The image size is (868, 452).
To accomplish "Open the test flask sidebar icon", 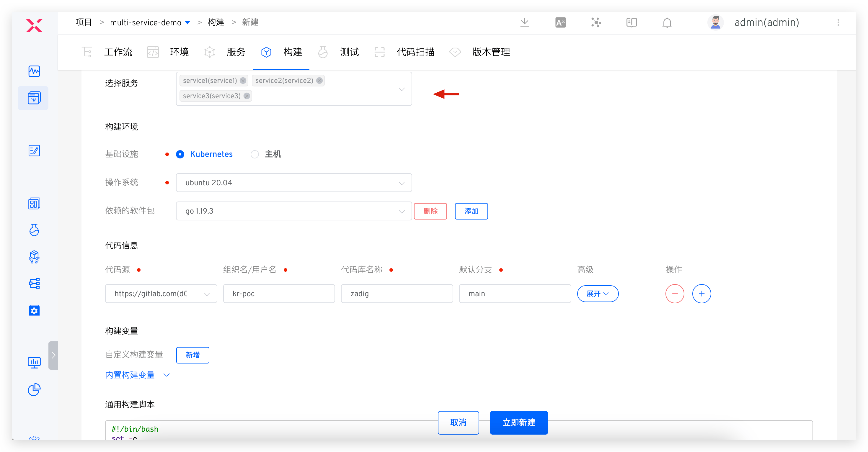I will pos(34,230).
